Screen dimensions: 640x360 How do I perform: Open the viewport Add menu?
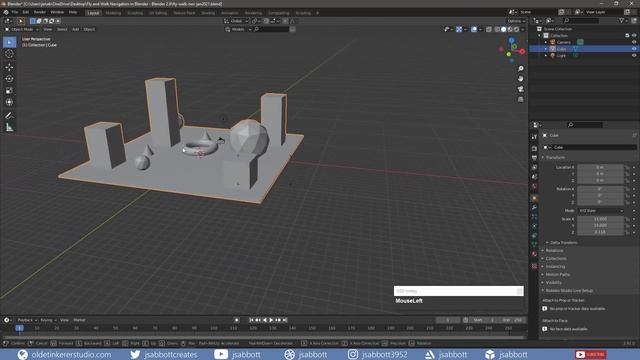point(76,29)
